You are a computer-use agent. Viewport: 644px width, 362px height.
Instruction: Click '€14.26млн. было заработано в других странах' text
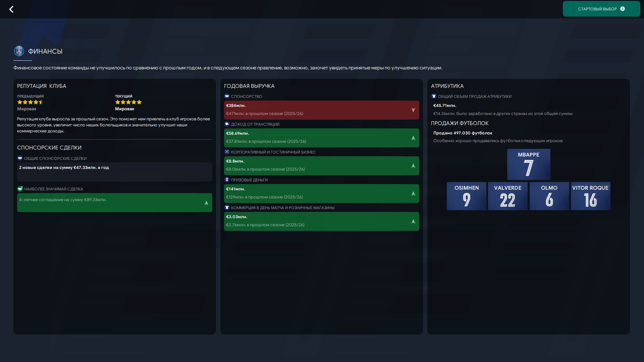tap(503, 114)
